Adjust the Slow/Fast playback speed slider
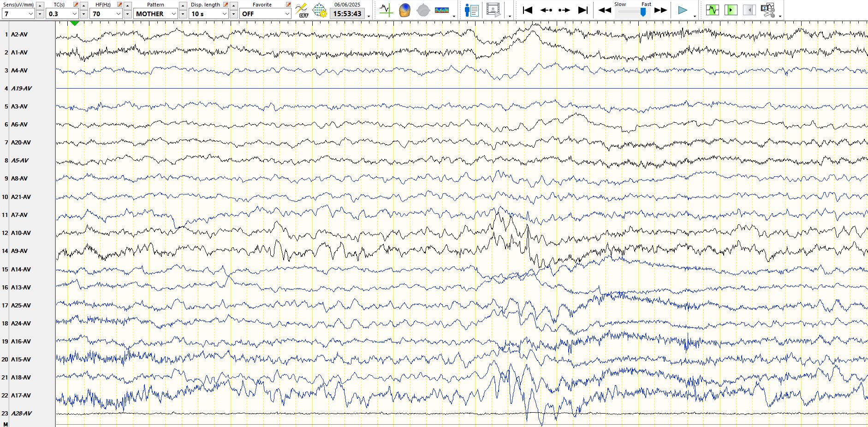This screenshot has width=868, height=427. pos(643,12)
